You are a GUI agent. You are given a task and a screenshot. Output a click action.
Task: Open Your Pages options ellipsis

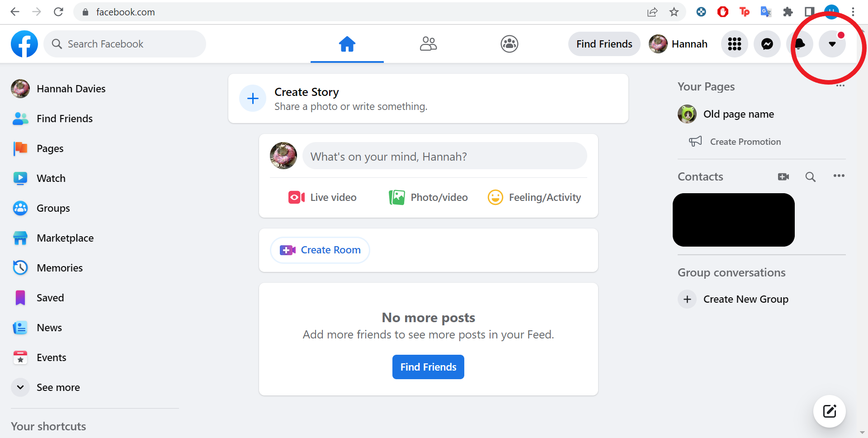coord(840,86)
